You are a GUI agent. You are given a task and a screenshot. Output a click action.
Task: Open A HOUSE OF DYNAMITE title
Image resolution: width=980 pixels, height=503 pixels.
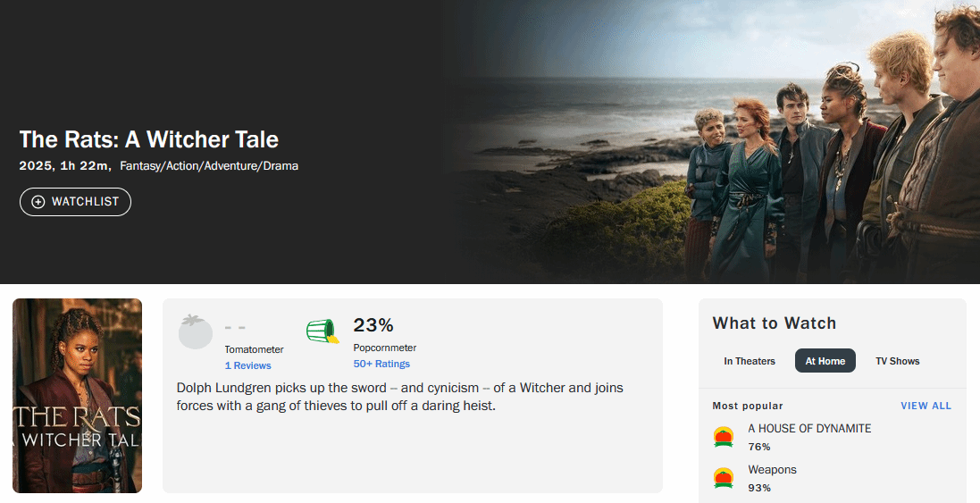point(809,428)
